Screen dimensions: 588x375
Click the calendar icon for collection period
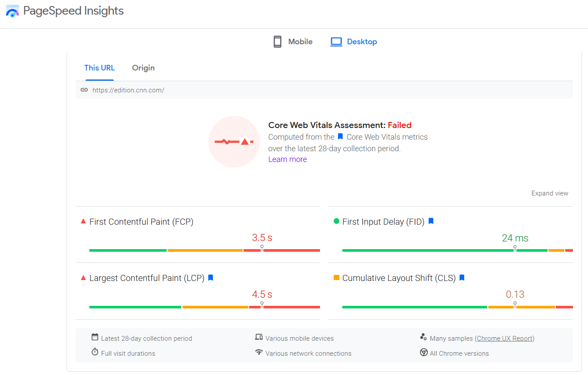pos(95,337)
